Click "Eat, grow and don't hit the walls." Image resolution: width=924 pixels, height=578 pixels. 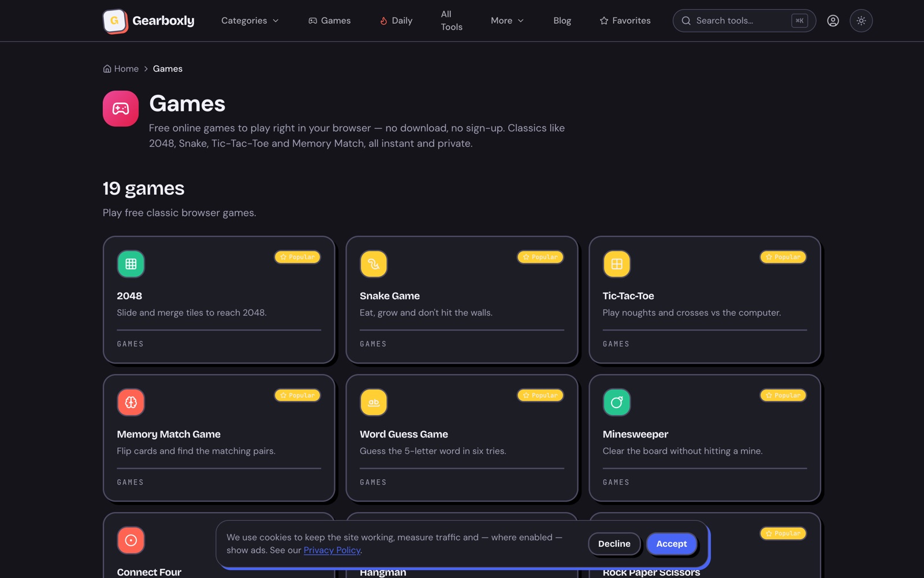tap(426, 313)
